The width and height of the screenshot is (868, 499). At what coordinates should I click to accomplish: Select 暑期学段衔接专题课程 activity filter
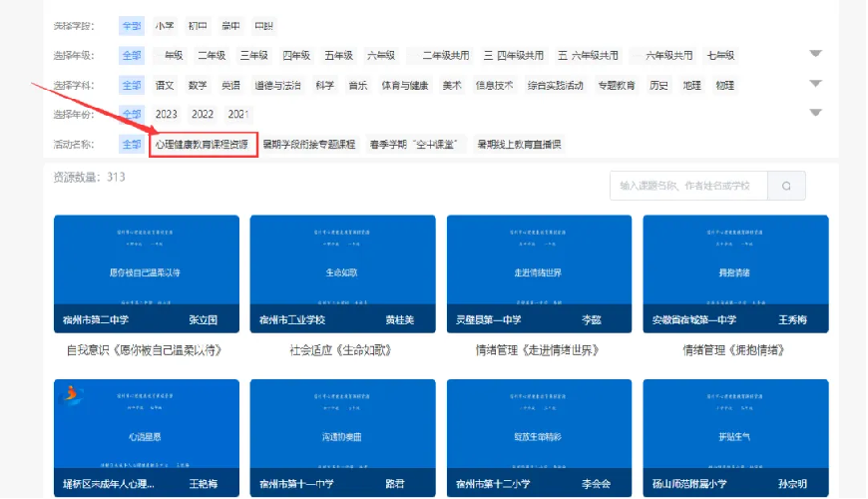pos(309,145)
